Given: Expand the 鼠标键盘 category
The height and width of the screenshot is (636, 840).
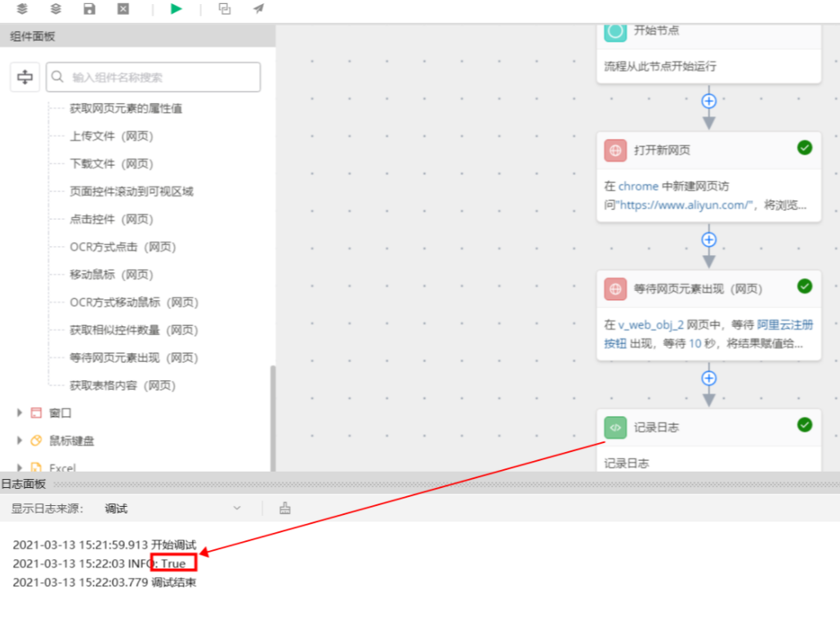Looking at the screenshot, I should coord(20,441).
